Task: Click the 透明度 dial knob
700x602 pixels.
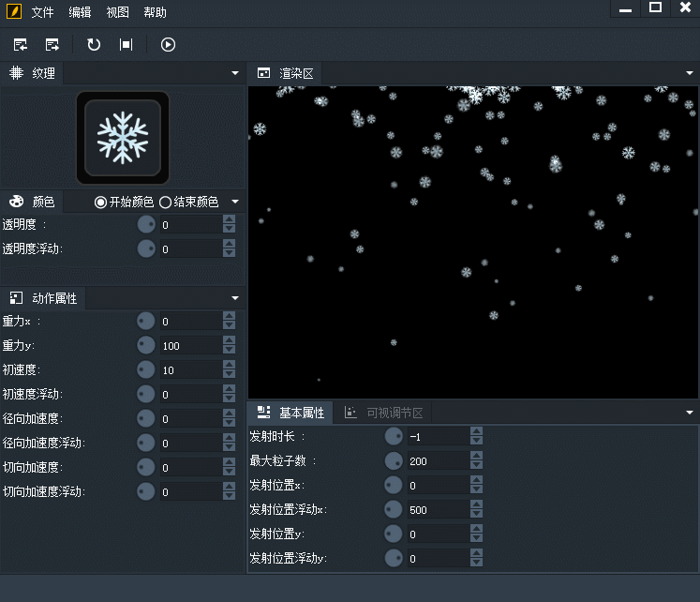Action: coord(146,224)
